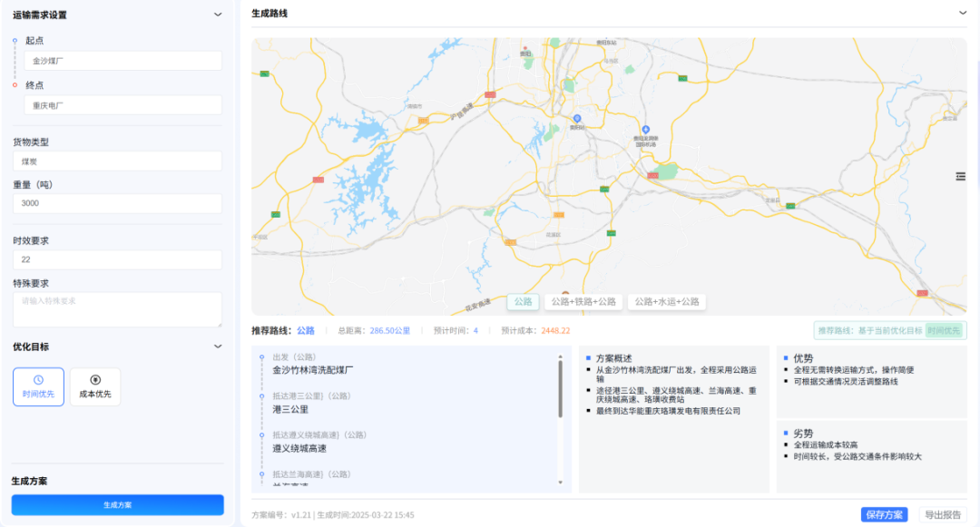Click the red end point dot
Screen dimensions: 980x527
(x=15, y=84)
